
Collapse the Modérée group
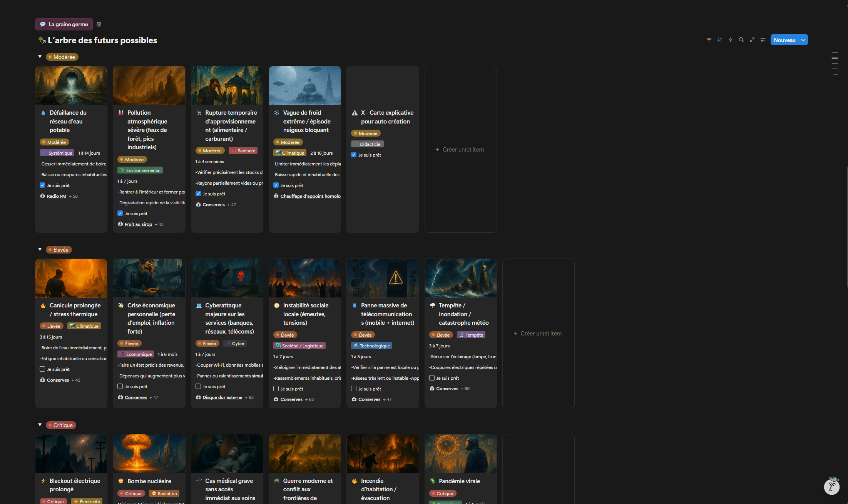pos(40,57)
